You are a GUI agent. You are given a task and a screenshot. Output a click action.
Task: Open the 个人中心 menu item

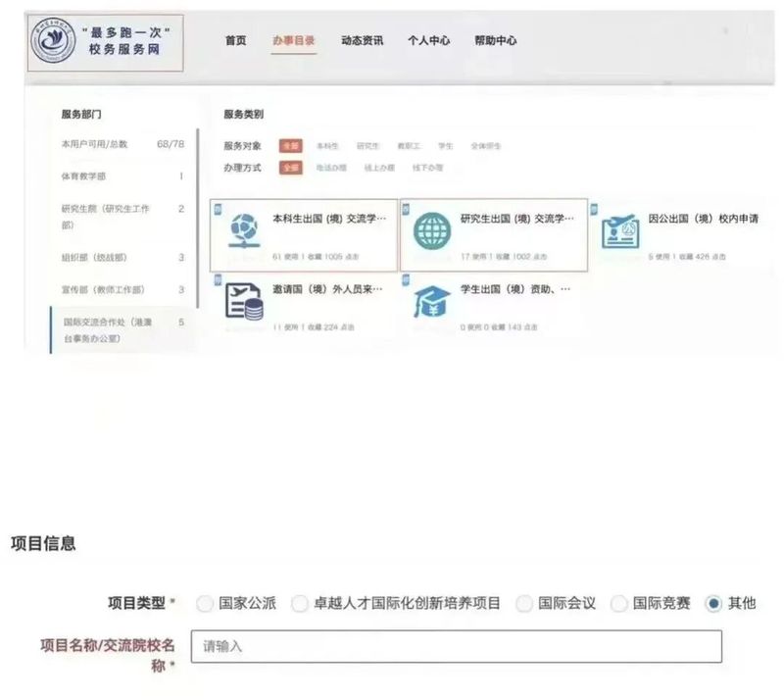pos(428,41)
